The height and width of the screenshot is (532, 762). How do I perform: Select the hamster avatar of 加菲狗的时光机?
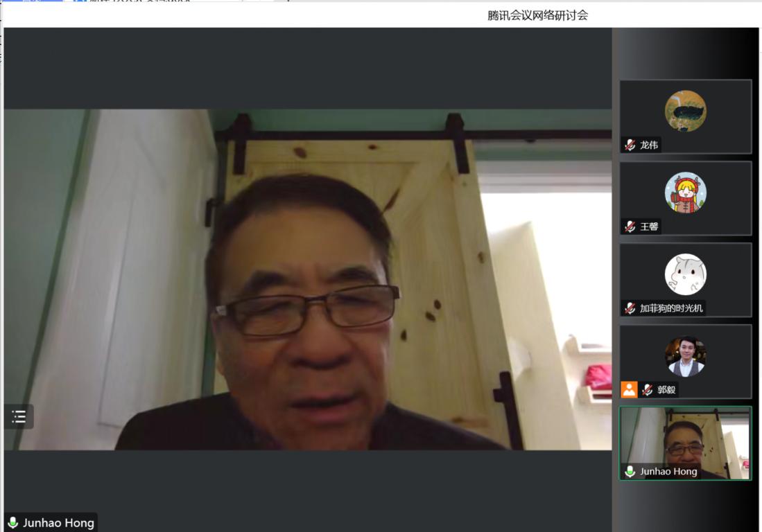685,274
